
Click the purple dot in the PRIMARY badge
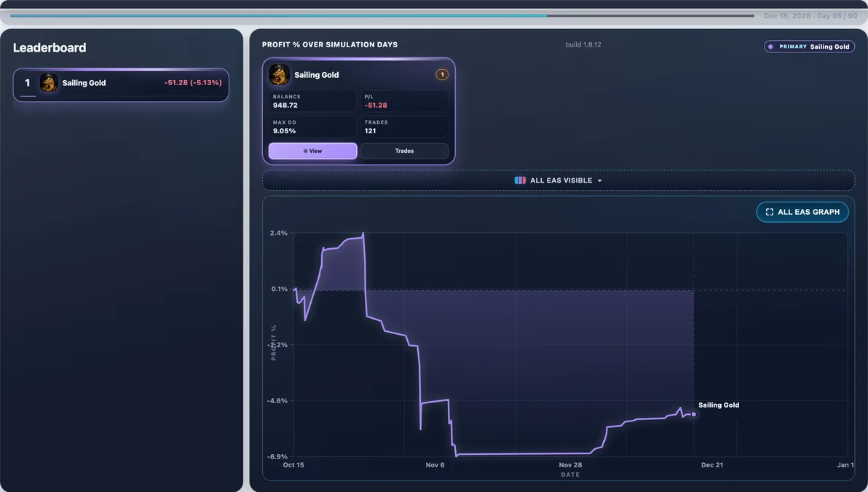click(x=770, y=47)
